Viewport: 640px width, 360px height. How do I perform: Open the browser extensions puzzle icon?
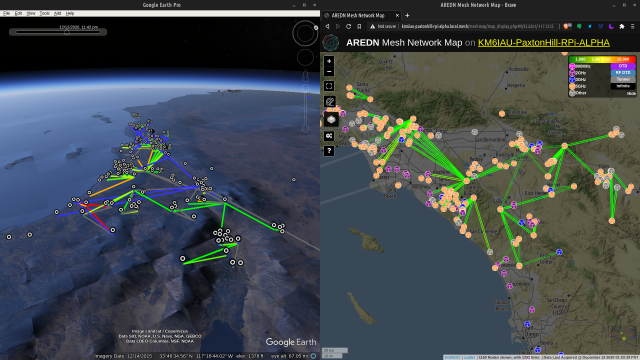[x=622, y=26]
